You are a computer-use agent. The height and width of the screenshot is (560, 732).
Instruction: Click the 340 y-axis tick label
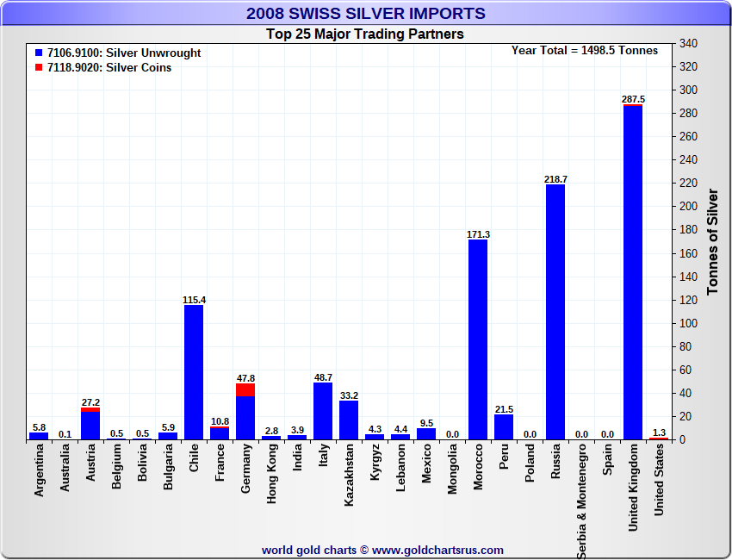[x=689, y=43]
